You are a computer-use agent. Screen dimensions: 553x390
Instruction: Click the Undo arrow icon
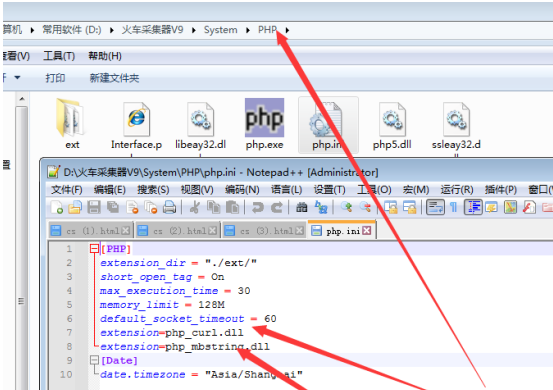pos(257,207)
